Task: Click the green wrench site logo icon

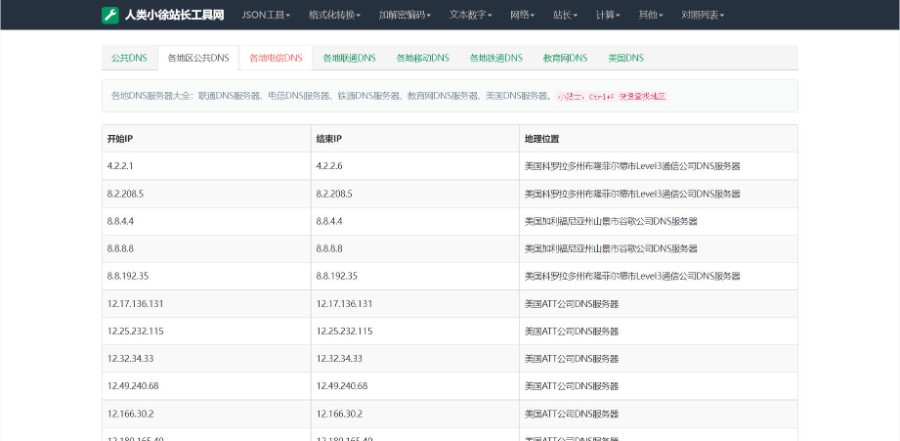Action: [110, 15]
